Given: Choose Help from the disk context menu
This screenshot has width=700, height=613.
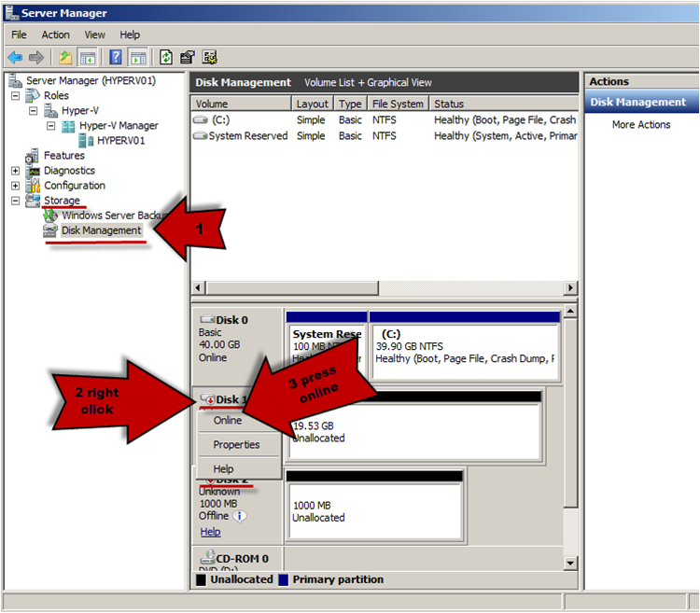Looking at the screenshot, I should [x=239, y=469].
